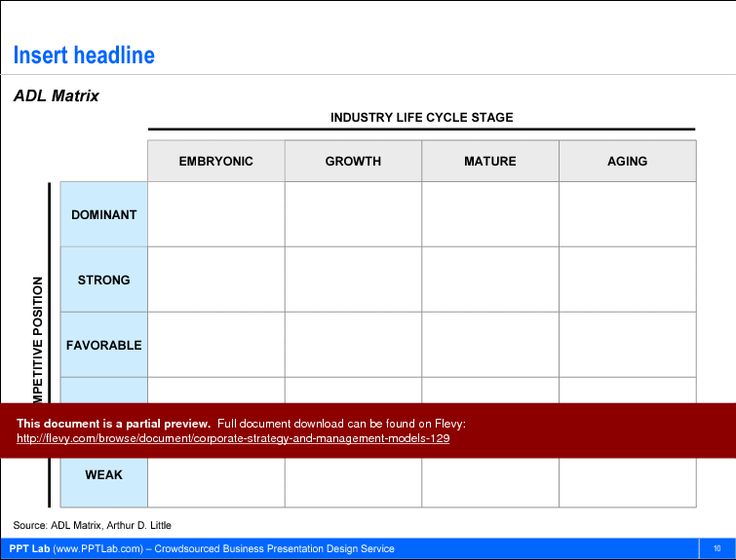Select the Dominant–Mature matrix cell
The image size is (736, 560).
pos(490,214)
